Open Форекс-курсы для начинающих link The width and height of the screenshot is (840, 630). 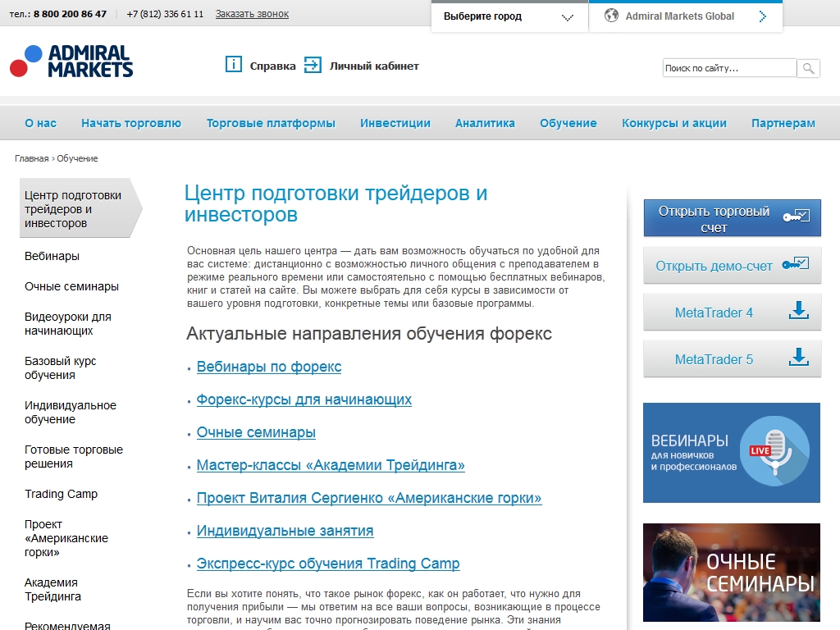[x=304, y=399]
